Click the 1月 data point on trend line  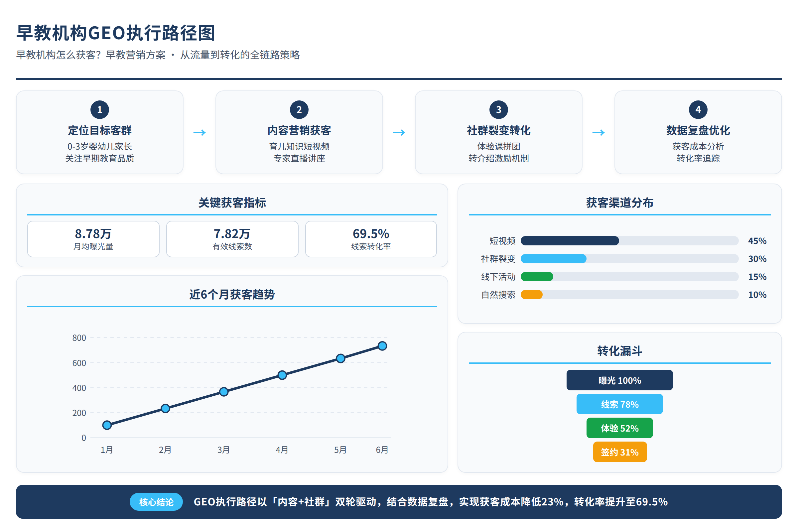point(107,425)
